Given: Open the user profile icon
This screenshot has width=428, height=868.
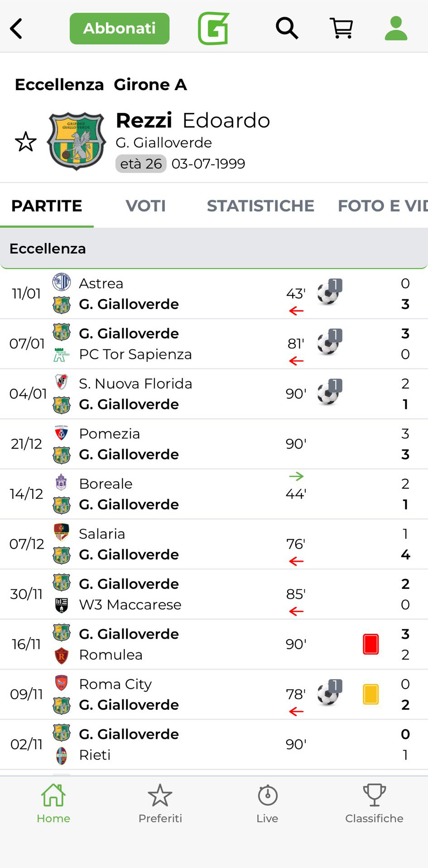Looking at the screenshot, I should (396, 29).
